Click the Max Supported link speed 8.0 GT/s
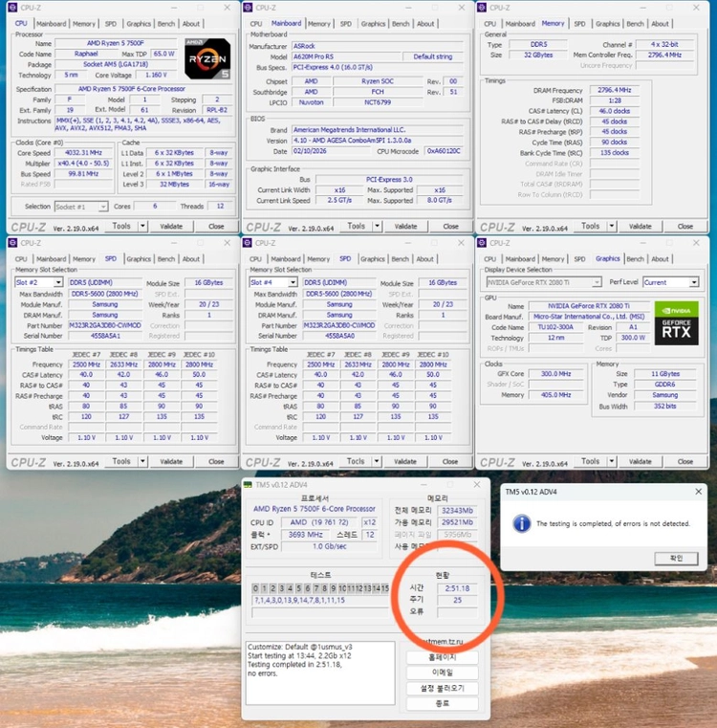717x728 pixels. point(440,201)
